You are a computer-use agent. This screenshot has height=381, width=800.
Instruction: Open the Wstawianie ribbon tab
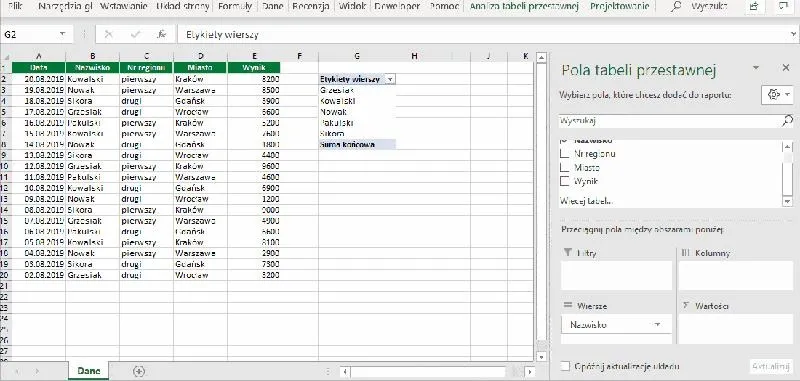click(x=124, y=7)
